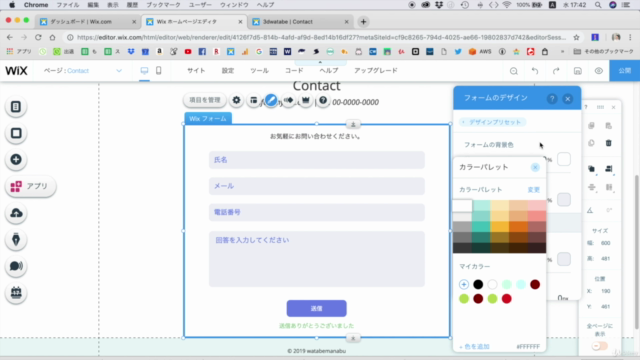Open form settings gear icon
The width and height of the screenshot is (640, 360).
point(236,100)
